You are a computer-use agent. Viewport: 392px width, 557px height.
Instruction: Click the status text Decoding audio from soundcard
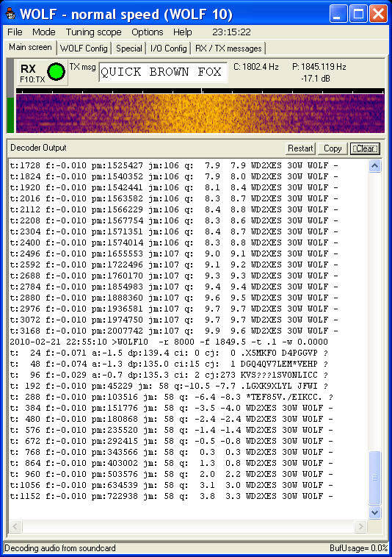tap(60, 548)
